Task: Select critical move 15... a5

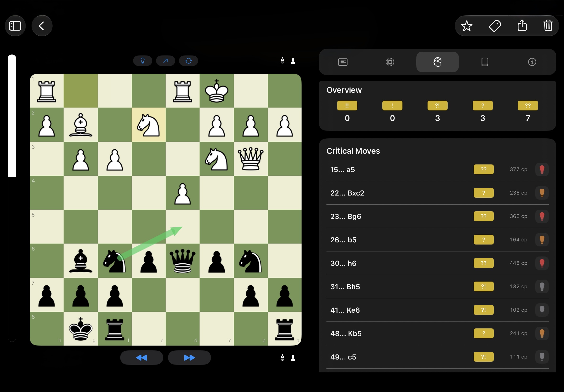Action: (x=437, y=169)
